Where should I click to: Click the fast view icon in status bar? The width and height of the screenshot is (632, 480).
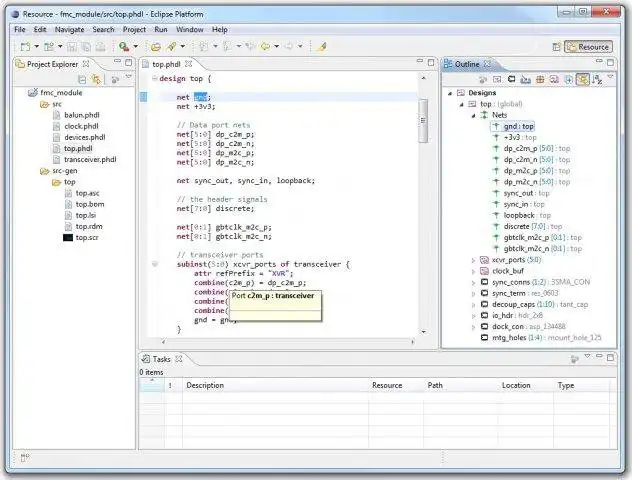24,457
